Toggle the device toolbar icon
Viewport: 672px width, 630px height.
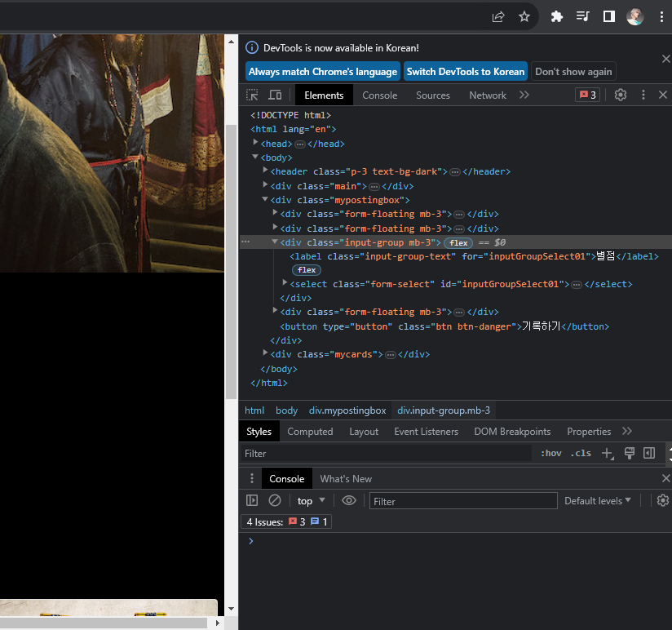click(x=275, y=95)
